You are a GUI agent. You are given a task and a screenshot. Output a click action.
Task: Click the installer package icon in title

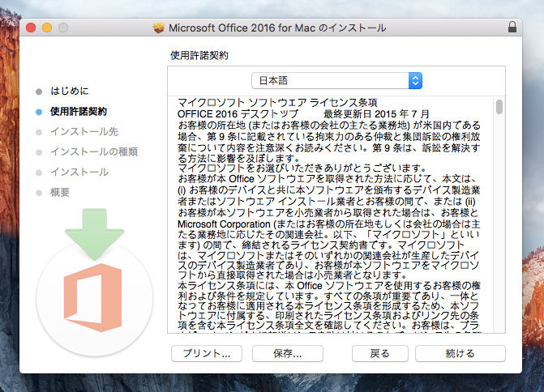tap(159, 28)
